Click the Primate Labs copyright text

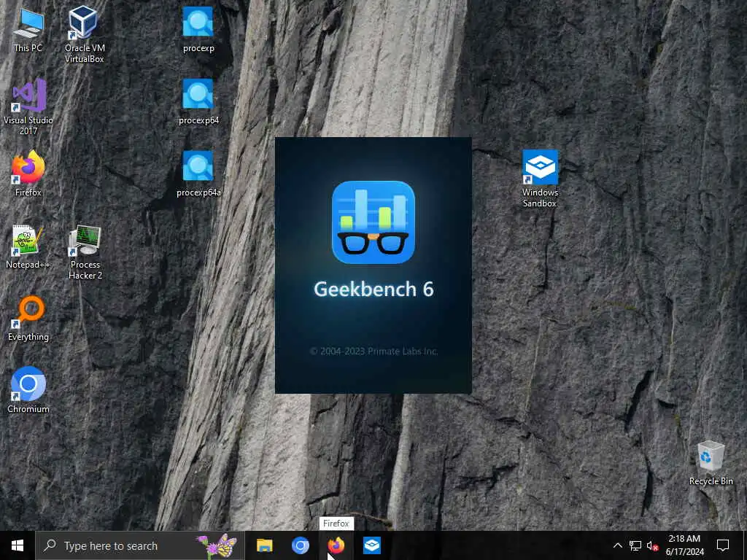(x=373, y=351)
